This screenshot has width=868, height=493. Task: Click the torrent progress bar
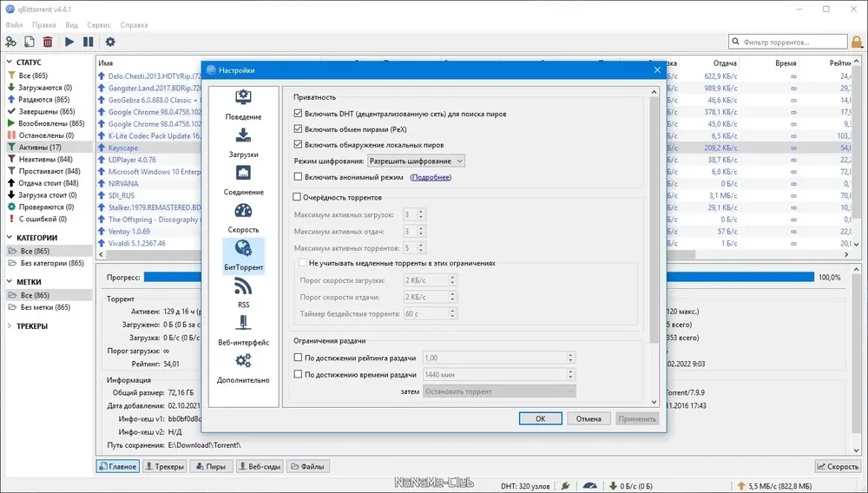[479, 277]
